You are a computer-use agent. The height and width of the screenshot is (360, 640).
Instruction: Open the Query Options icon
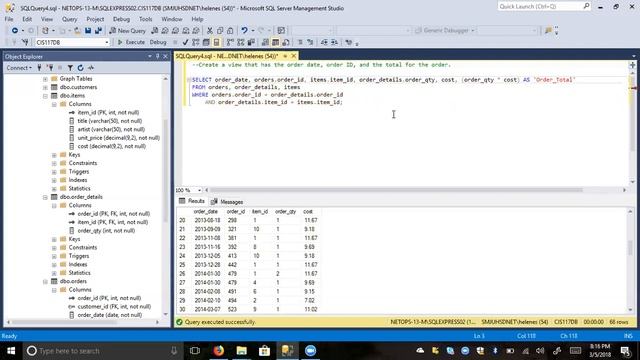pyautogui.click(x=206, y=42)
